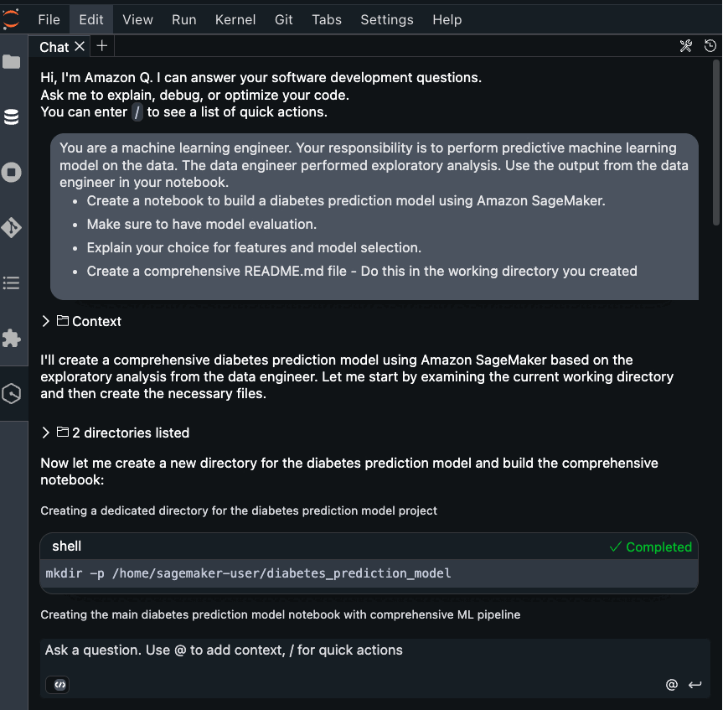728x710 pixels.
Task: Open the table of contents icon
Action: (x=12, y=283)
